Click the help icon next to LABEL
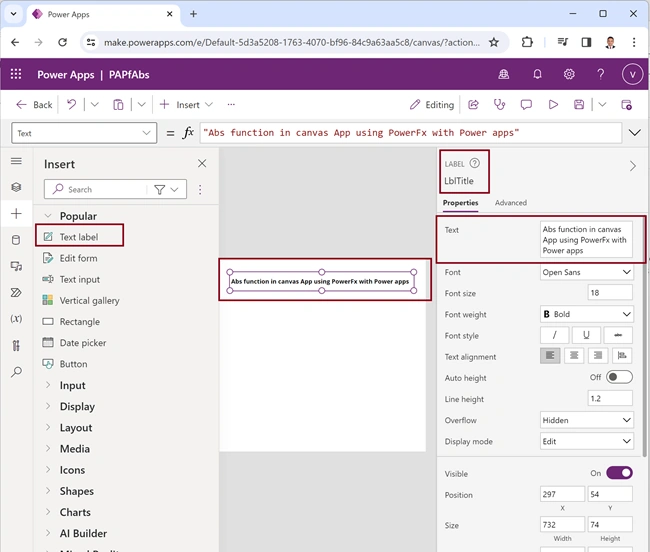Image resolution: width=650 pixels, height=552 pixels. point(475,163)
